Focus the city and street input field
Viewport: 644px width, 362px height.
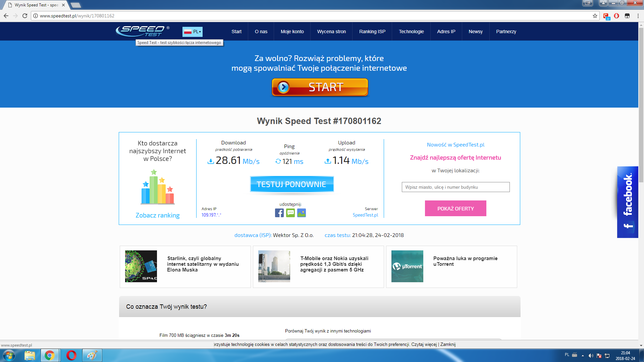click(x=455, y=187)
